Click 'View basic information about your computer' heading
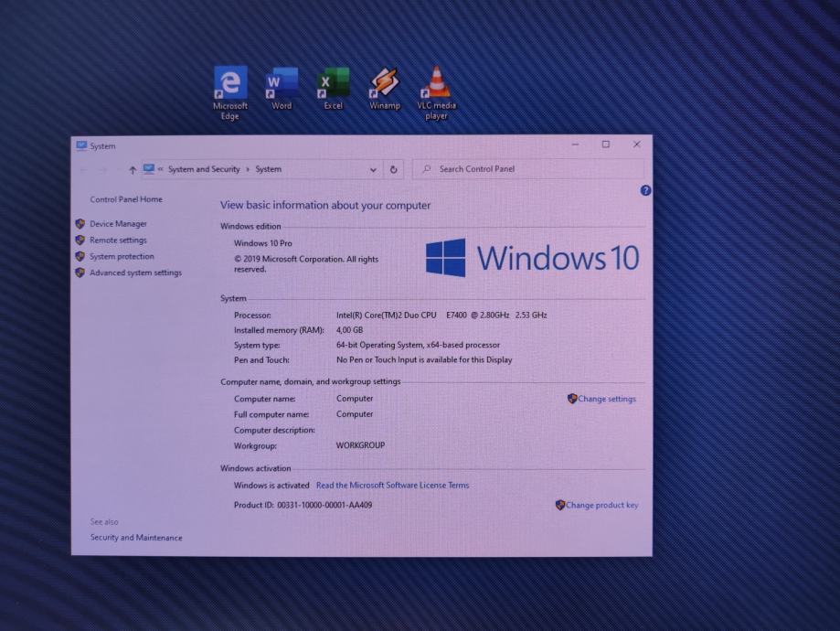This screenshot has height=631, width=840. tap(325, 206)
